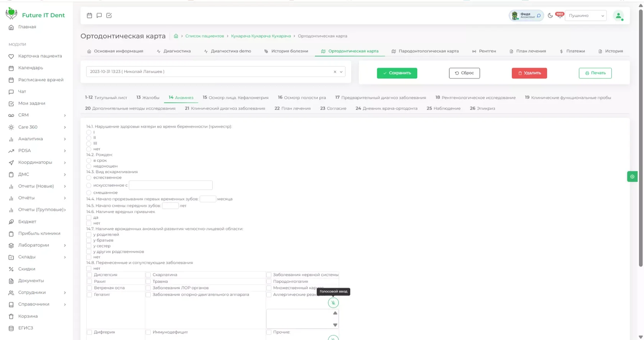This screenshot has width=644, height=340.
Task: Select 'естественное' feeding radio button
Action: tap(89, 177)
